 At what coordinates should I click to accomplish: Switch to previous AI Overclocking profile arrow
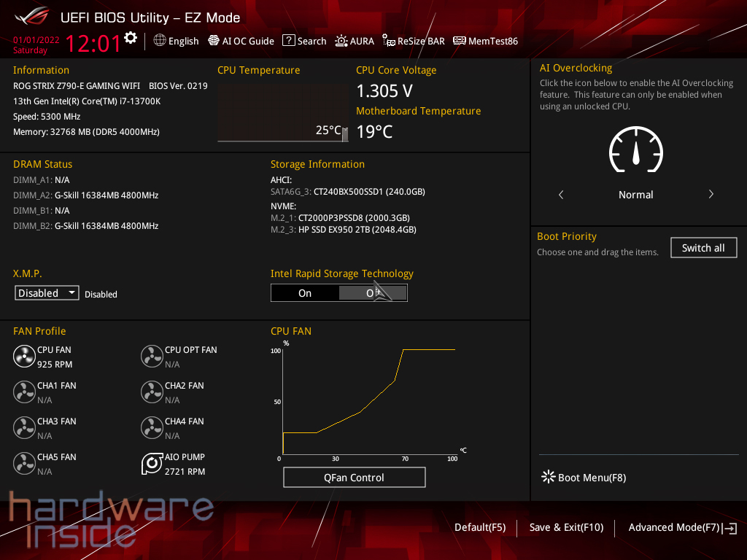[x=561, y=194]
